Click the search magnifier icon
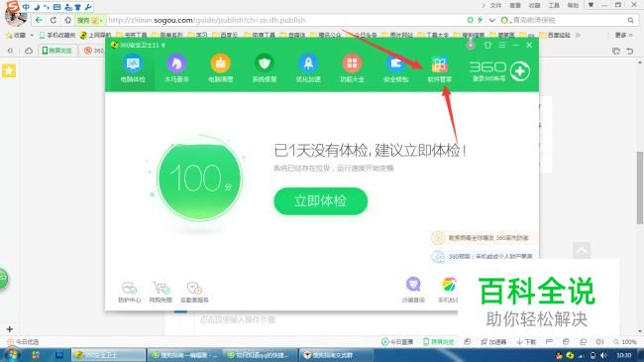The image size is (644, 362). tap(630, 20)
